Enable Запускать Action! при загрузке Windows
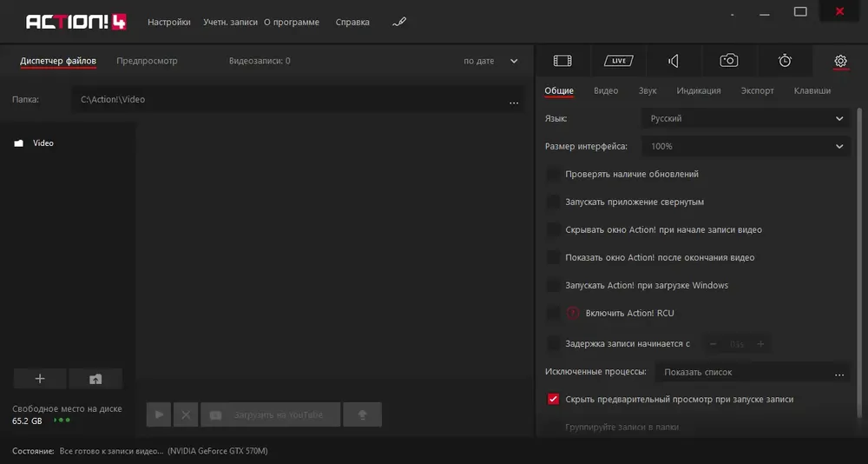This screenshot has width=868, height=464. [553, 286]
